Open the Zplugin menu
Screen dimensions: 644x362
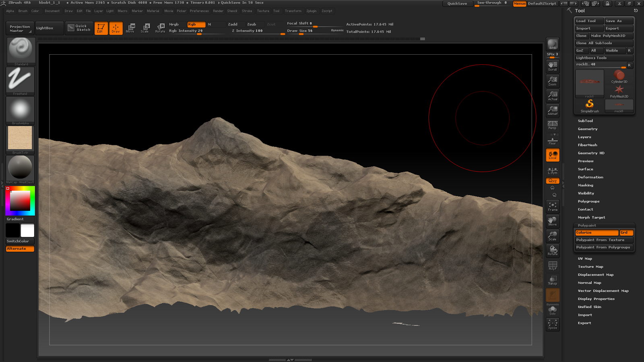(x=311, y=11)
